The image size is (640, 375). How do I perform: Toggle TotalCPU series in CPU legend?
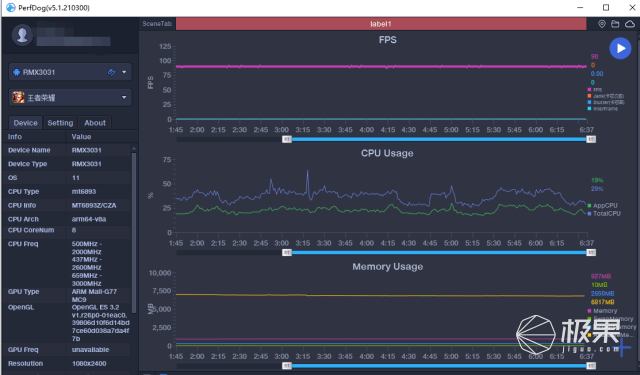point(604,213)
